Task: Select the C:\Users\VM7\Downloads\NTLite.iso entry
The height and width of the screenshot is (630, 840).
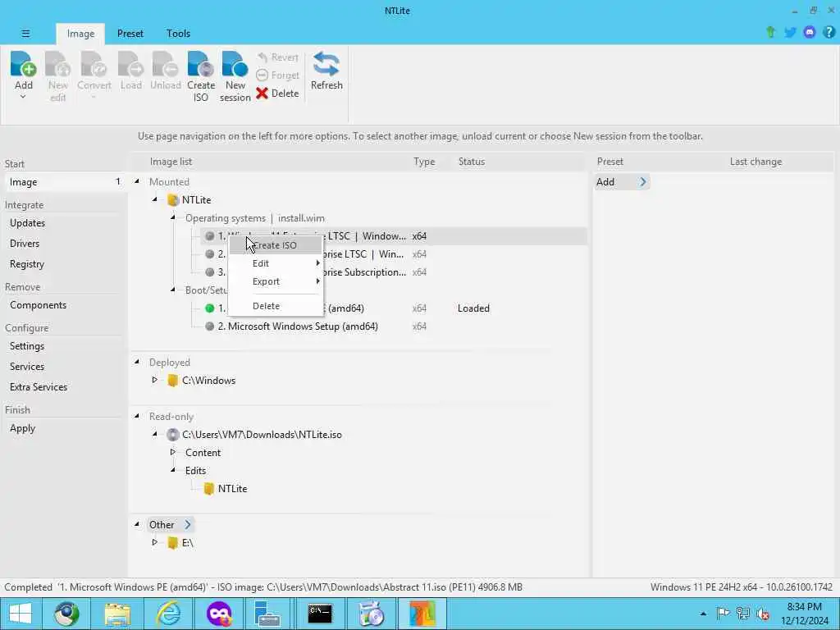Action: 262,435
